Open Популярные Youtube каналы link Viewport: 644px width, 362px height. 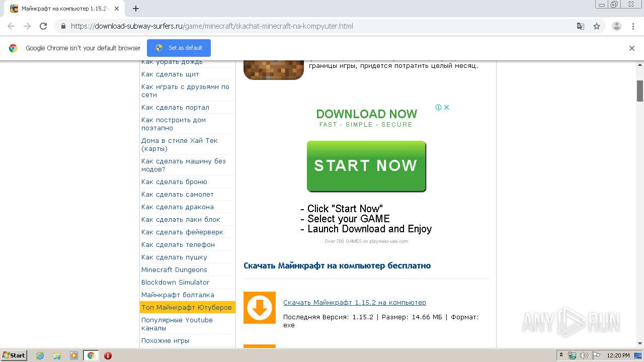(x=177, y=324)
